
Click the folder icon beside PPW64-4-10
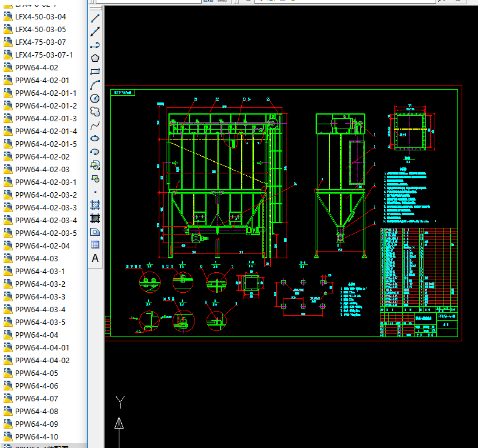[8, 436]
